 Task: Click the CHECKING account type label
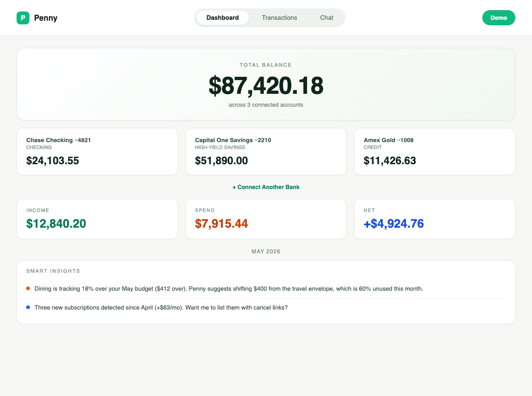[39, 147]
